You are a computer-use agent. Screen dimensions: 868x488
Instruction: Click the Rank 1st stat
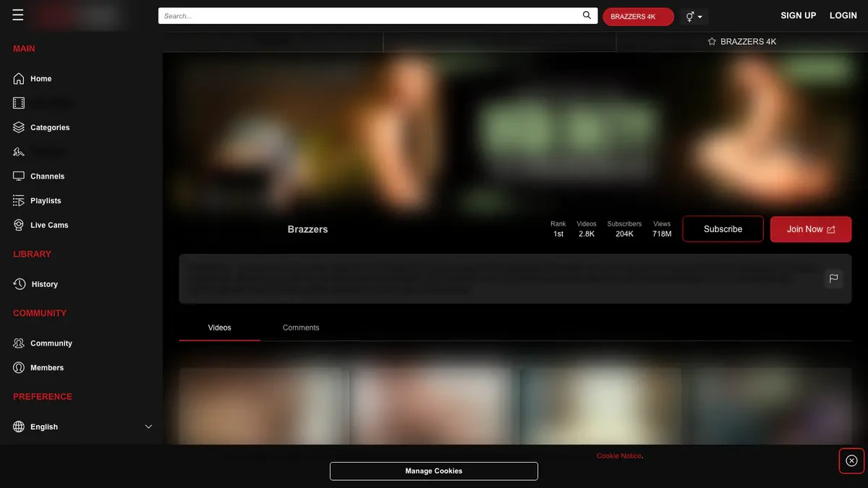558,229
